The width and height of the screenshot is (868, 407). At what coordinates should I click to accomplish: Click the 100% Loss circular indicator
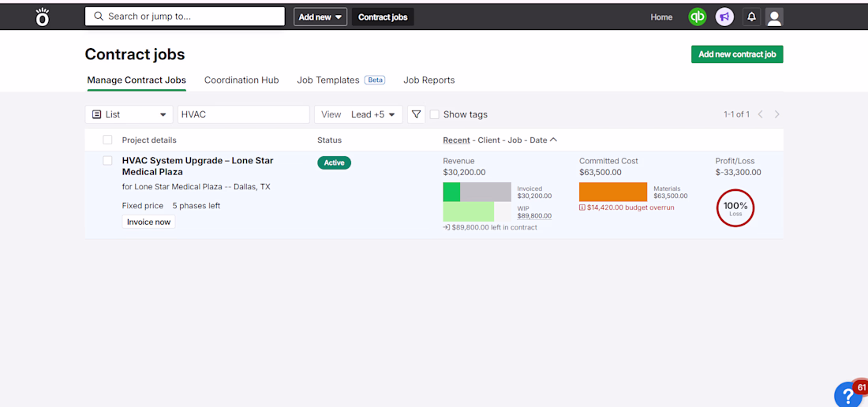(x=735, y=208)
